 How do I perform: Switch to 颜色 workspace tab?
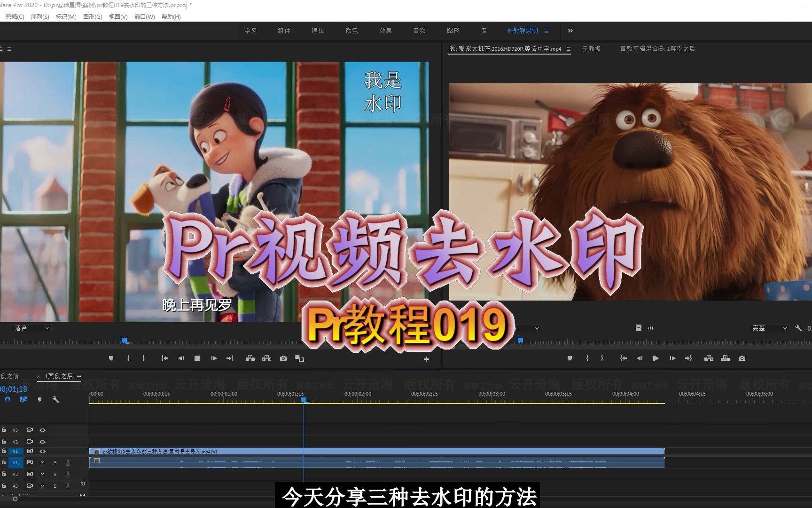click(352, 31)
